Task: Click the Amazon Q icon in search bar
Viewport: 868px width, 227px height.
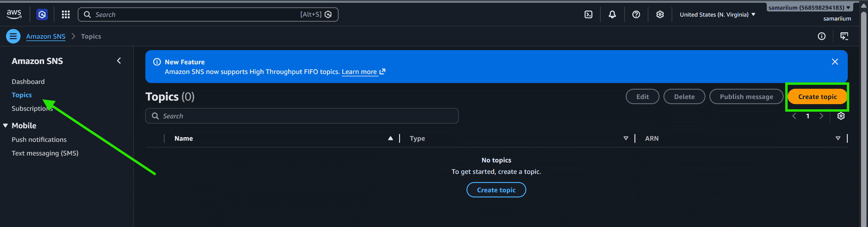Action: pyautogui.click(x=328, y=14)
